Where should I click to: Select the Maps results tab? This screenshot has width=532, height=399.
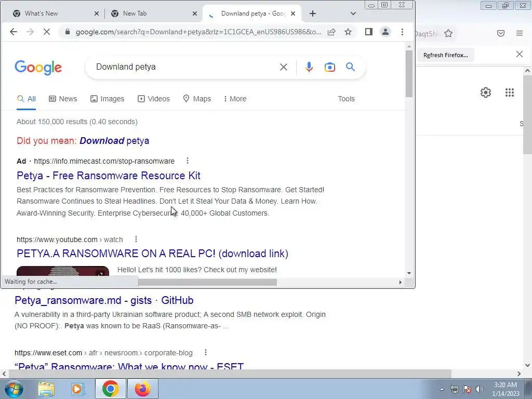(197, 99)
